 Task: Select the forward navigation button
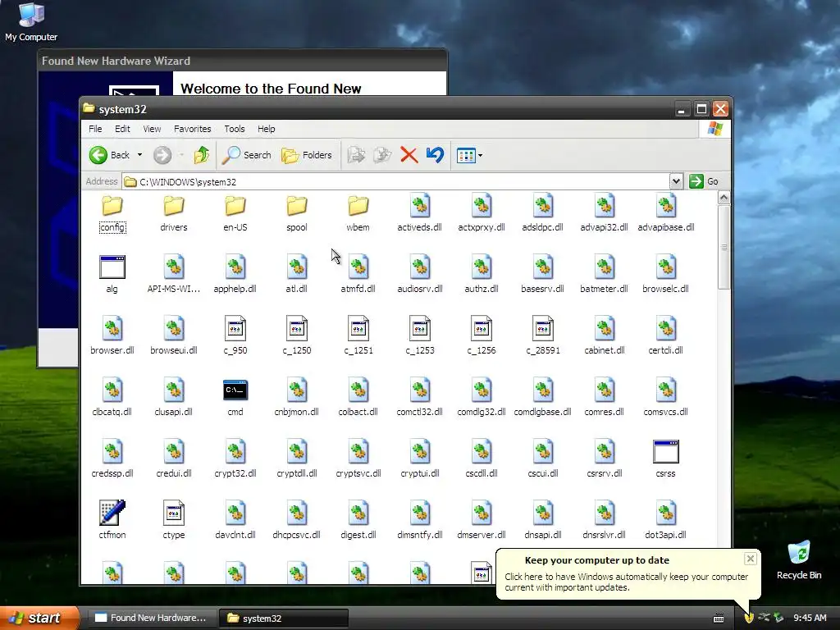pos(162,155)
